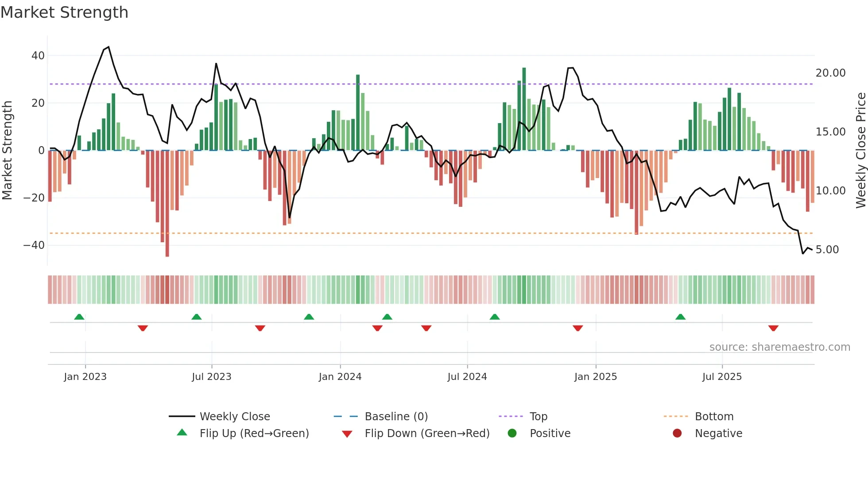Click the Jan 2024 x-axis label
The height and width of the screenshot is (488, 868).
pos(340,376)
